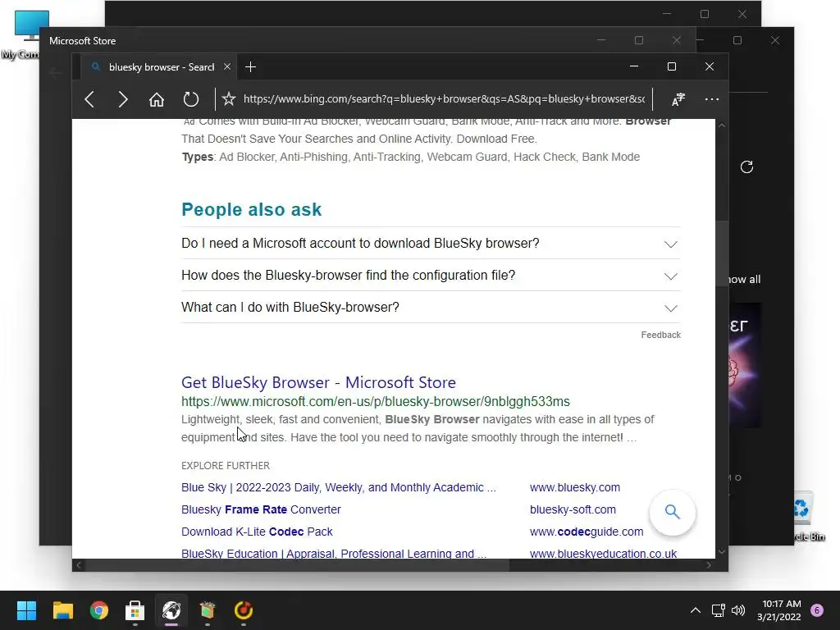Go forward with the browser arrow
840x630 pixels.
coord(123,99)
